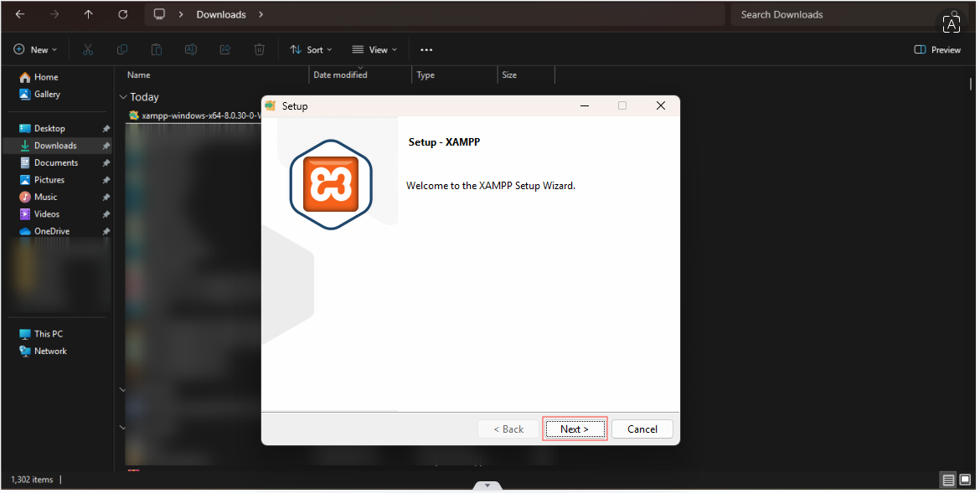Viewport: 980px width, 493px height.
Task: Go up one folder level in Explorer
Action: [x=89, y=14]
